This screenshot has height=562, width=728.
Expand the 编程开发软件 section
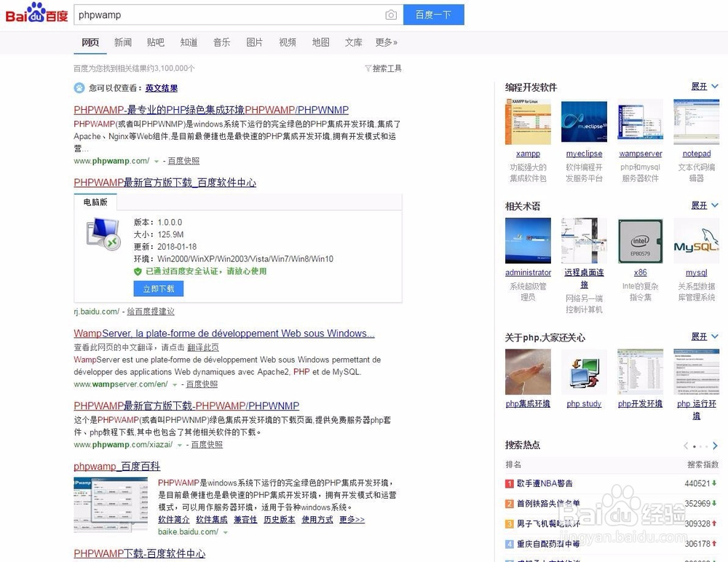704,87
